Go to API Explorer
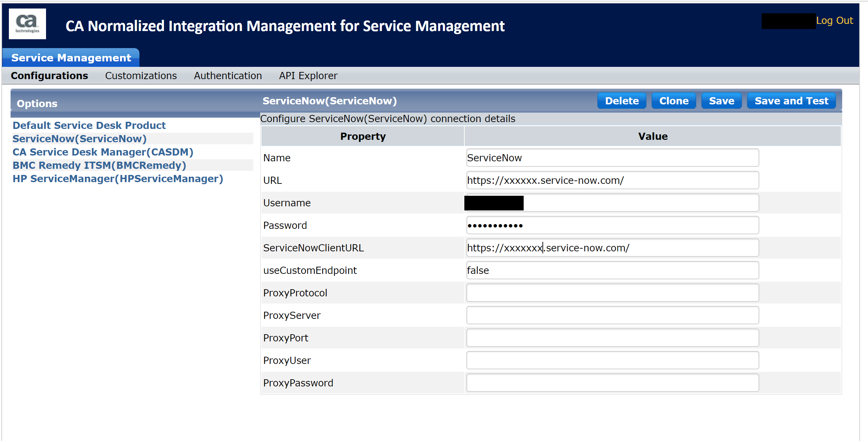This screenshot has height=442, width=868. [308, 76]
